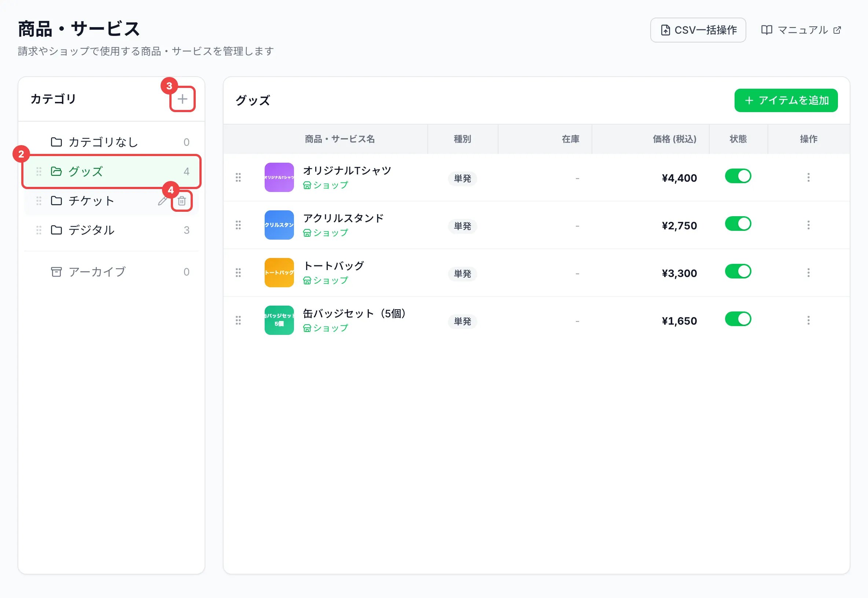Image resolution: width=868 pixels, height=598 pixels.
Task: Open the three-dot menu for オリジナルTシャツ
Action: [x=808, y=177]
